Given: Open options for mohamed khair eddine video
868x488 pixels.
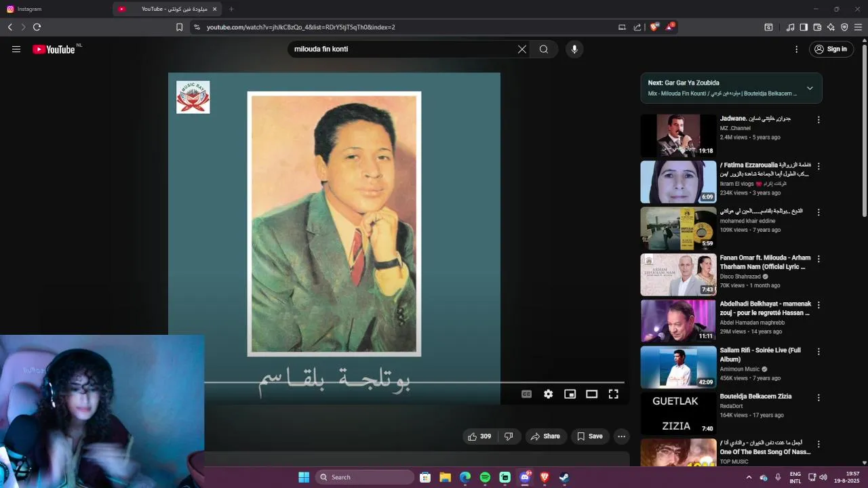Looking at the screenshot, I should pos(818,212).
